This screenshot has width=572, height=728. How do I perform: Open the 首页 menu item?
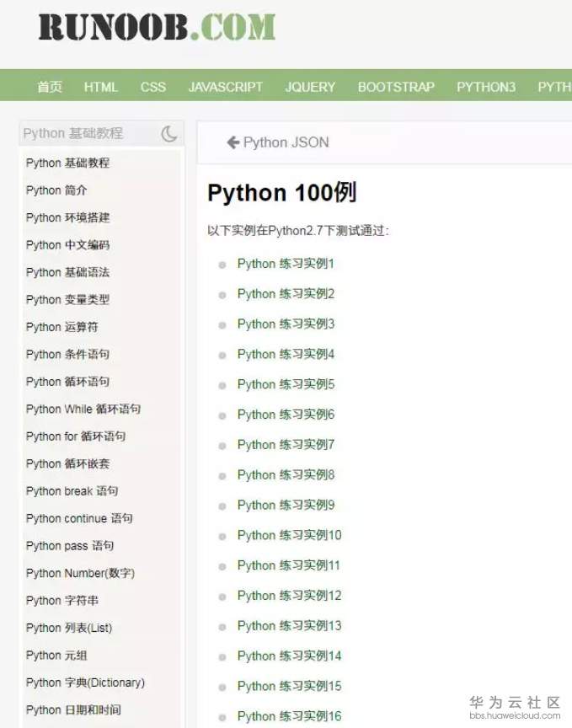point(49,86)
